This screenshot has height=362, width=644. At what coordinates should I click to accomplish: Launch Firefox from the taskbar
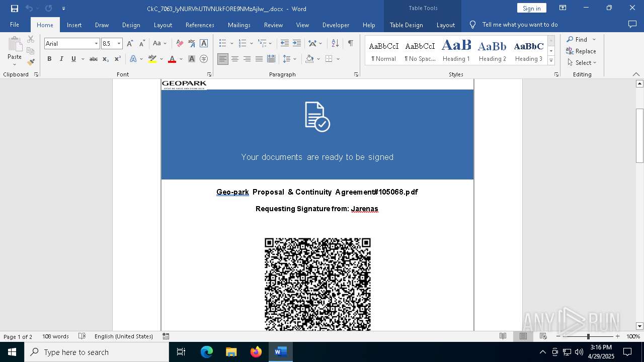click(256, 352)
